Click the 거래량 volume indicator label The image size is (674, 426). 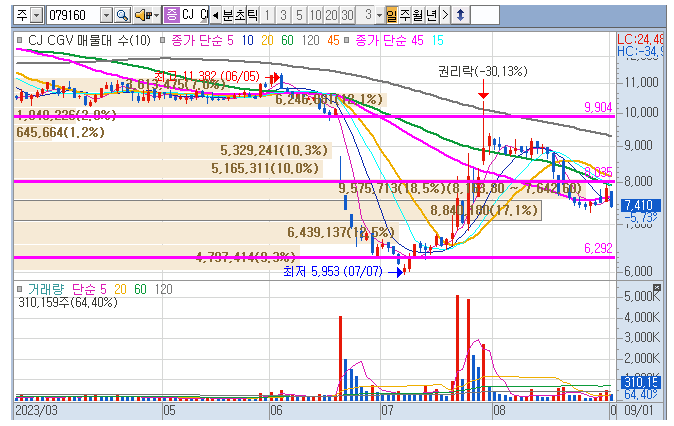46,289
